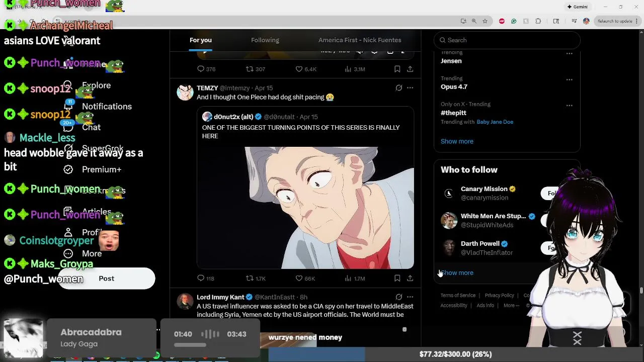Repost the post with 307 reposts
This screenshot has height=362, width=644.
pos(255,69)
